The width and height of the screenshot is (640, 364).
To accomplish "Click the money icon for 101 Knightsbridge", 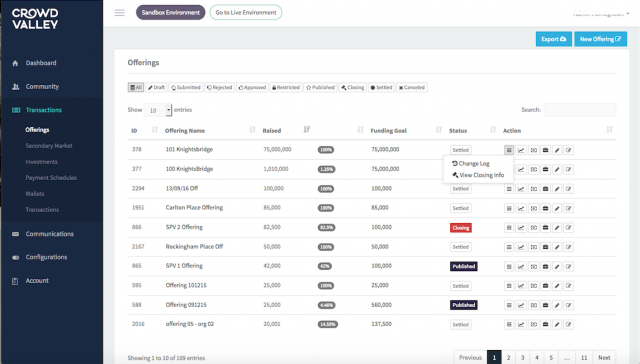I will 533,150.
